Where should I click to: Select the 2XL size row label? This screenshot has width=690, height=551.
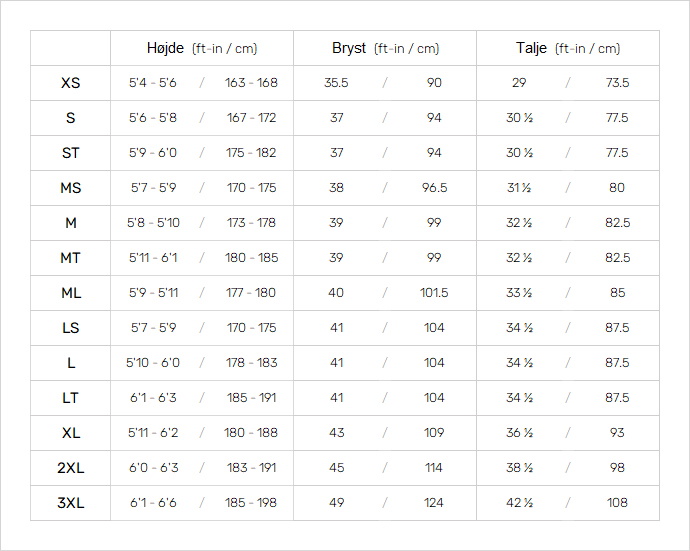click(70, 468)
